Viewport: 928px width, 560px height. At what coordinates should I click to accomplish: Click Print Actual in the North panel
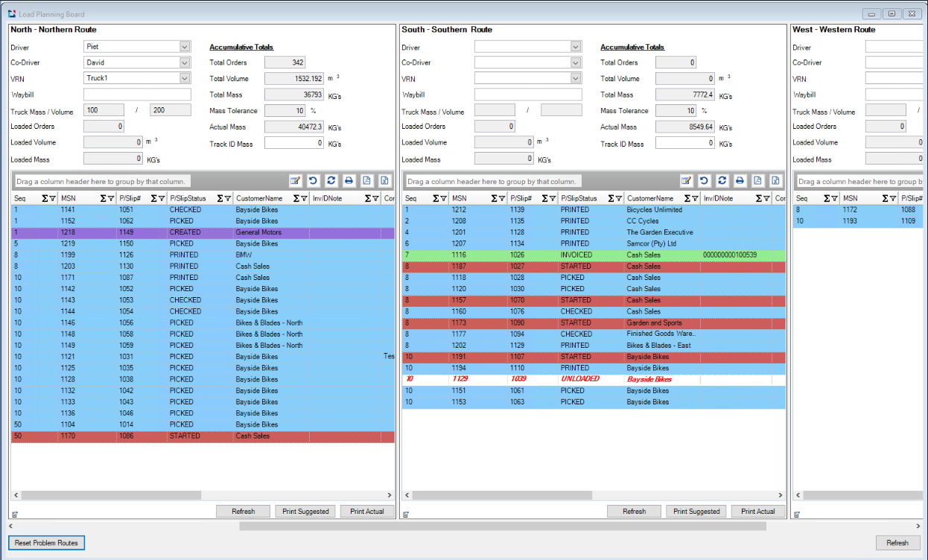click(367, 511)
